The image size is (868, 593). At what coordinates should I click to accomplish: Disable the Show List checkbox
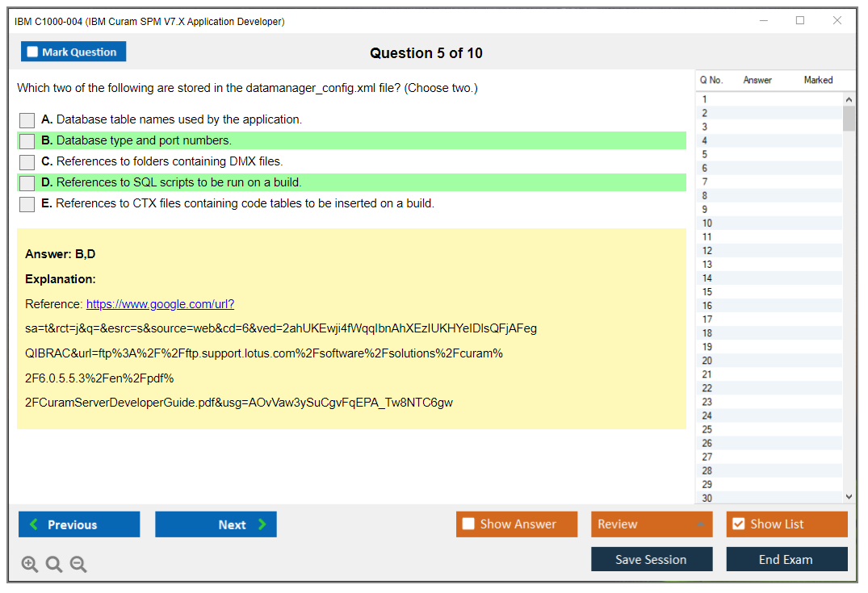[738, 524]
